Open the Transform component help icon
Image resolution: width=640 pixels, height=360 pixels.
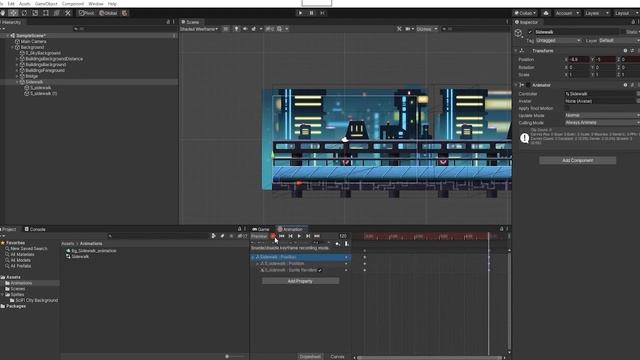pos(625,51)
